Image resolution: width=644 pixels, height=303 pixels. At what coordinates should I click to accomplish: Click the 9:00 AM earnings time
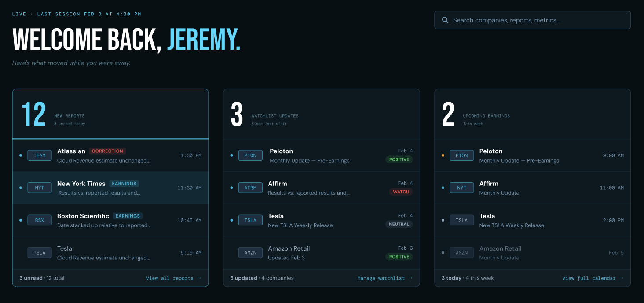[x=613, y=155]
